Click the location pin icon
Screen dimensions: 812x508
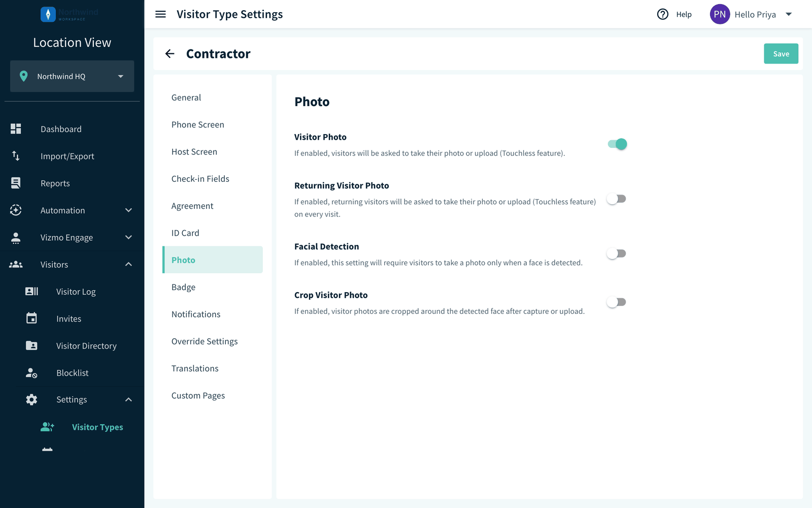click(23, 76)
